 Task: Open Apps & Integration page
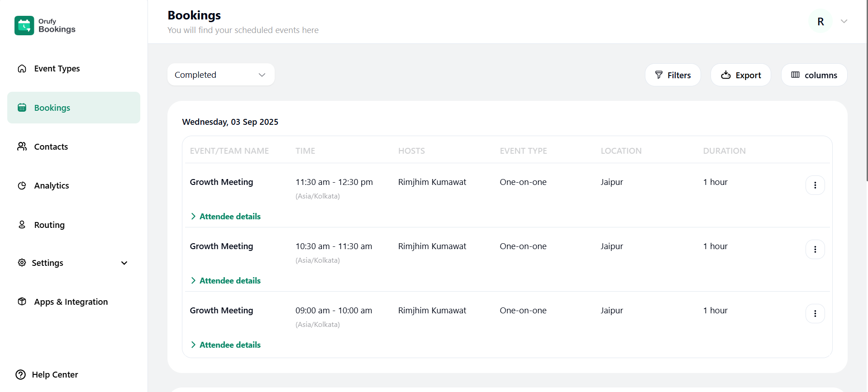coord(71,302)
